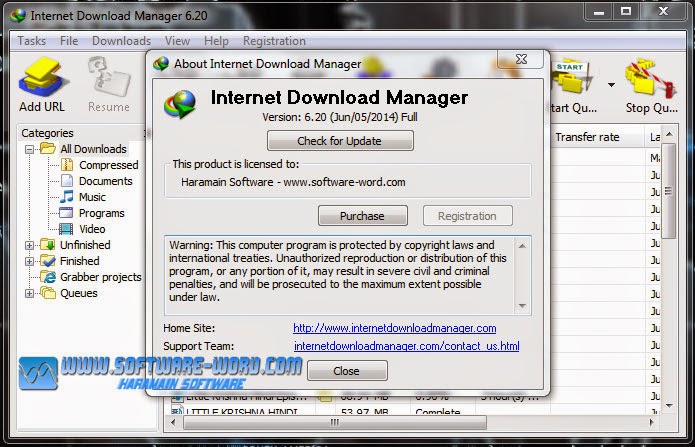Click the down arrow in the warning text scrollbar

click(x=522, y=306)
